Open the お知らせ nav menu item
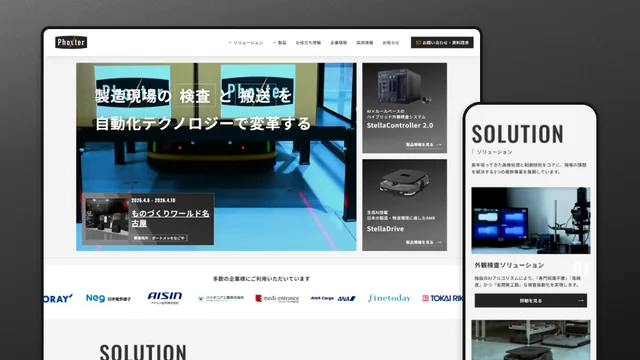Image resolution: width=640 pixels, height=360 pixels. [x=391, y=42]
